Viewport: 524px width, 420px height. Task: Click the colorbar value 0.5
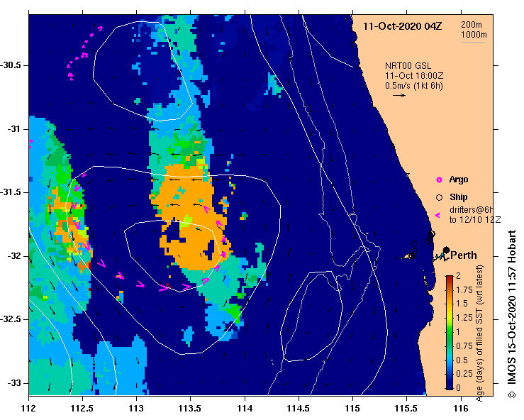click(x=462, y=360)
